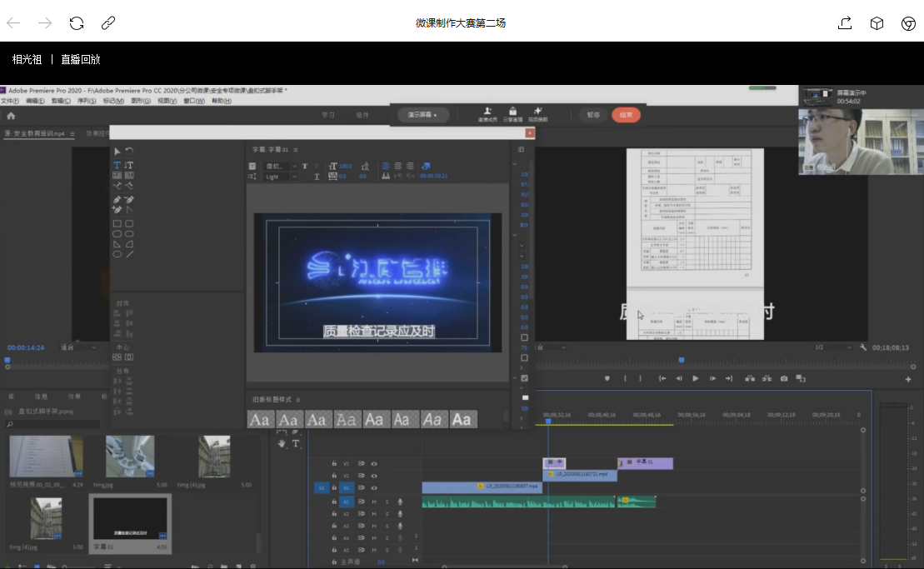Mute audio track A1

374,502
